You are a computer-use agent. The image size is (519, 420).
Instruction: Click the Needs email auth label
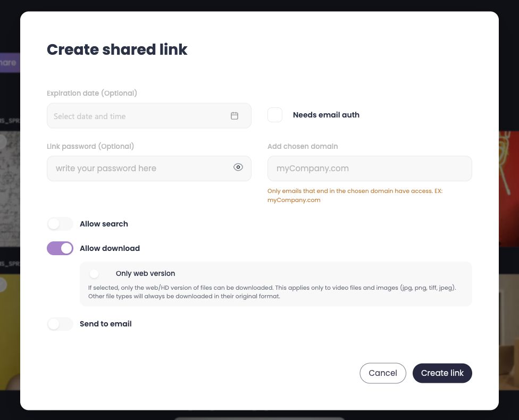tap(326, 115)
